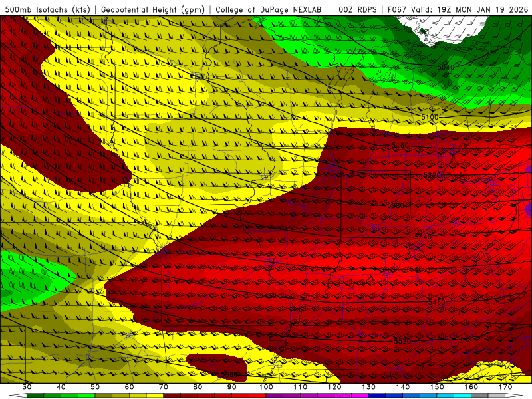This screenshot has width=532, height=399.
Task: Click the 'Geopotential Height (gpm)' header text
Action: (153, 9)
